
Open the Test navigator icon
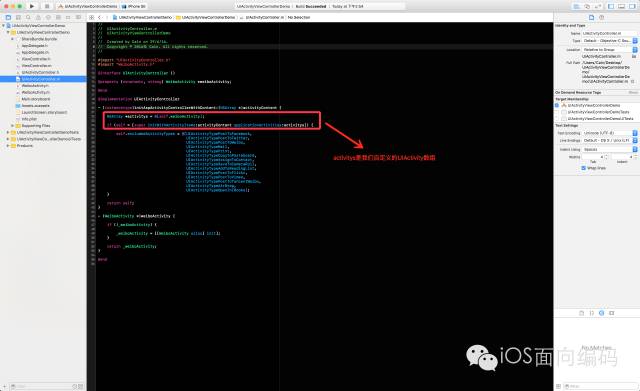[x=48, y=18]
